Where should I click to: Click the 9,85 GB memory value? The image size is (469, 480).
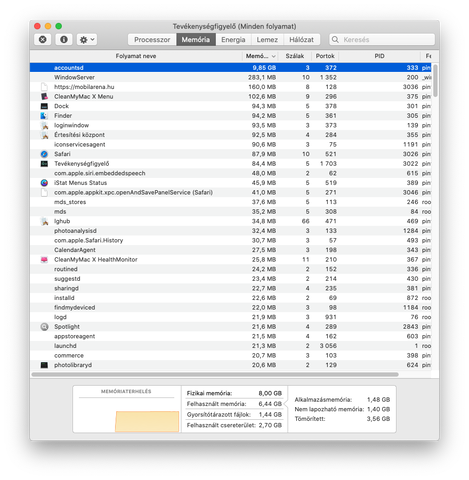(264, 68)
